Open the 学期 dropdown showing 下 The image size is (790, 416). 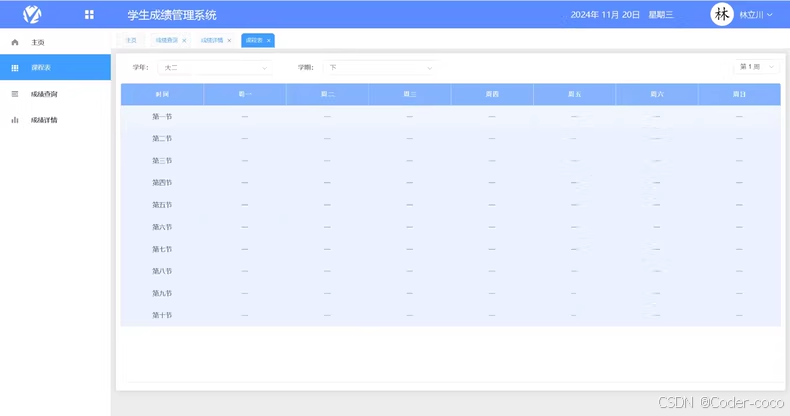pyautogui.click(x=380, y=67)
